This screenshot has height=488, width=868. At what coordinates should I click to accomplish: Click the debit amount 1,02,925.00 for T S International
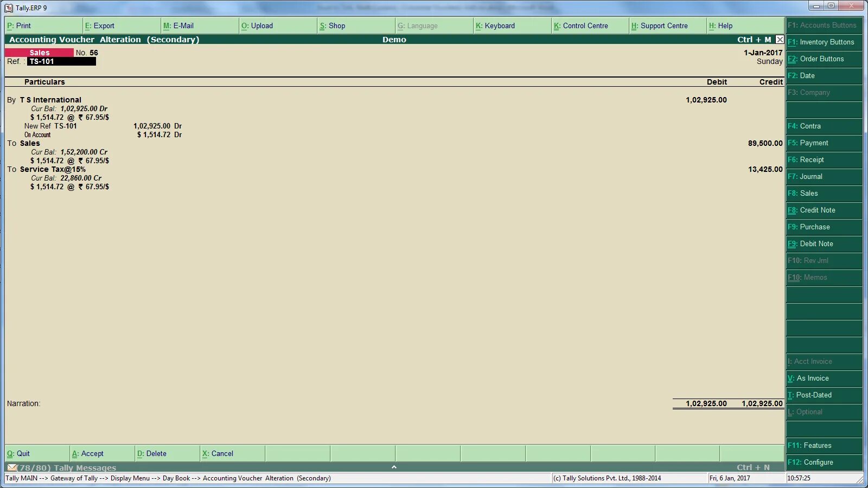(706, 100)
